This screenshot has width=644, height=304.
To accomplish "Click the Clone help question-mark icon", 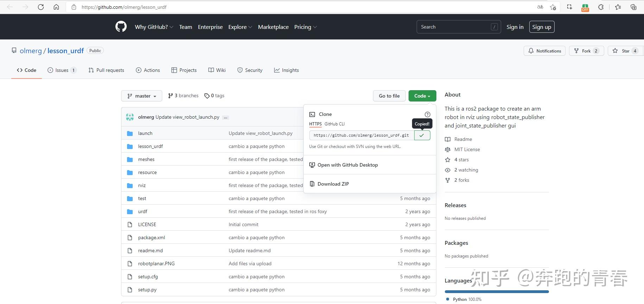I will point(427,114).
